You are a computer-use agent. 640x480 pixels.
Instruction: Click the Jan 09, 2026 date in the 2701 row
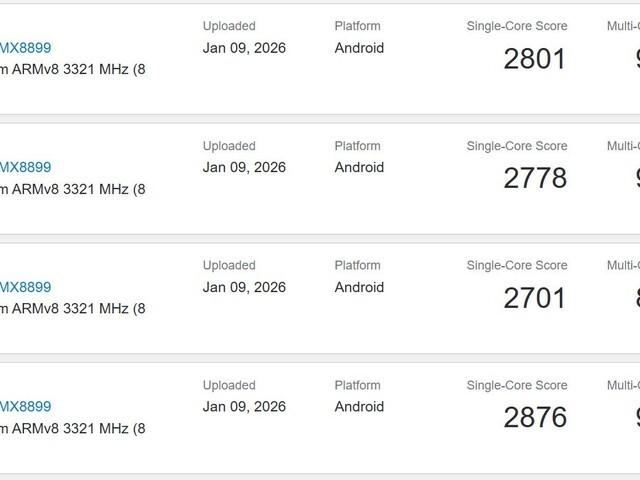coord(244,287)
